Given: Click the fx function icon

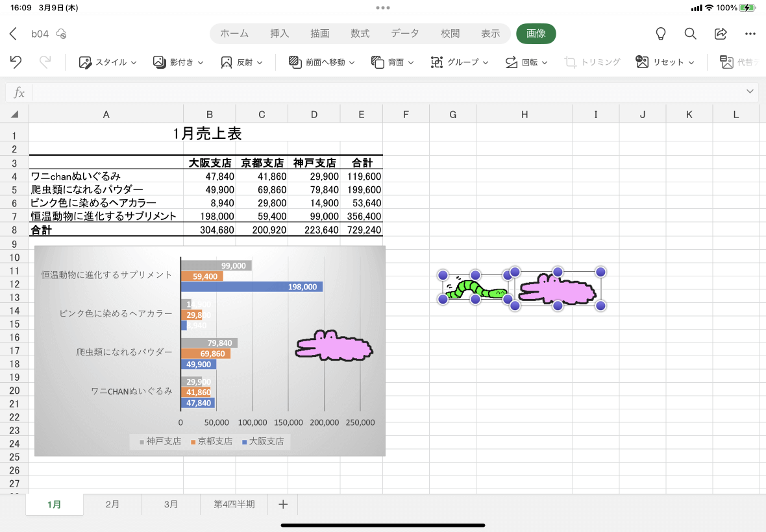Looking at the screenshot, I should [19, 92].
